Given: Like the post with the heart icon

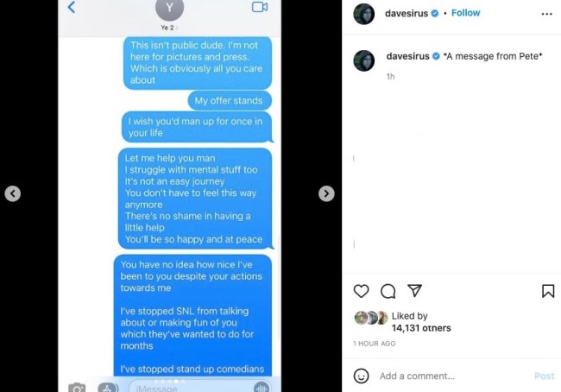Looking at the screenshot, I should click(361, 291).
